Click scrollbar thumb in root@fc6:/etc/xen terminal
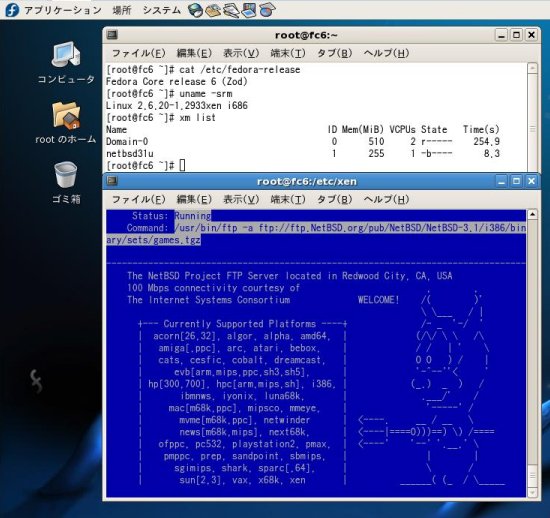This screenshot has height=518, width=550. pyautogui.click(x=532, y=475)
